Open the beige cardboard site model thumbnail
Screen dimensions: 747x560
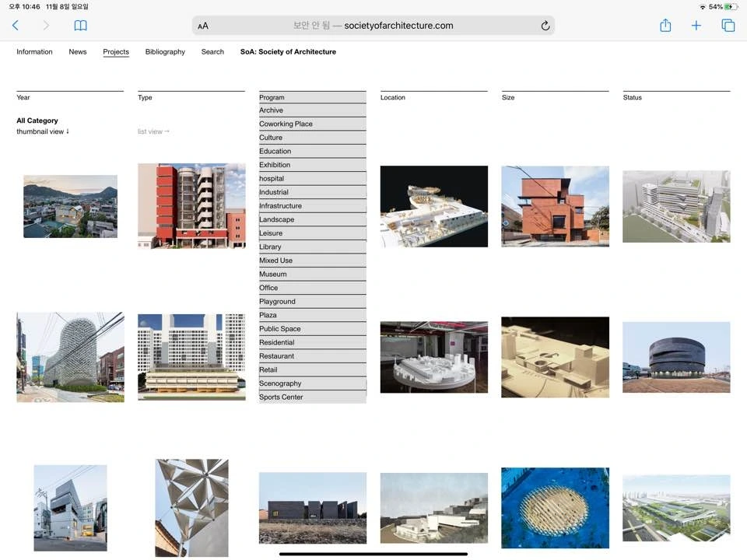tap(555, 357)
